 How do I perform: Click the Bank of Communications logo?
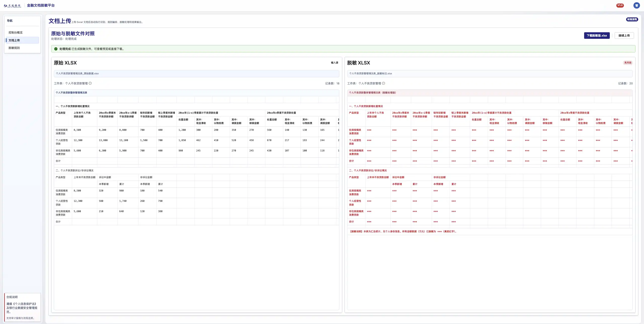13,6
